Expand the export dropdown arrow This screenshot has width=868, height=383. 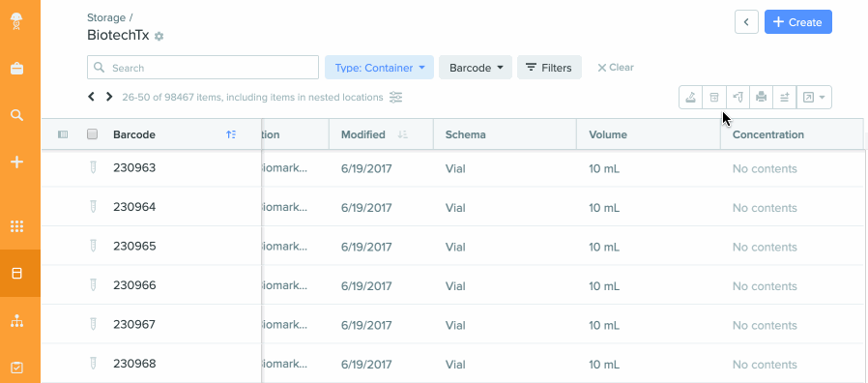[x=822, y=98]
